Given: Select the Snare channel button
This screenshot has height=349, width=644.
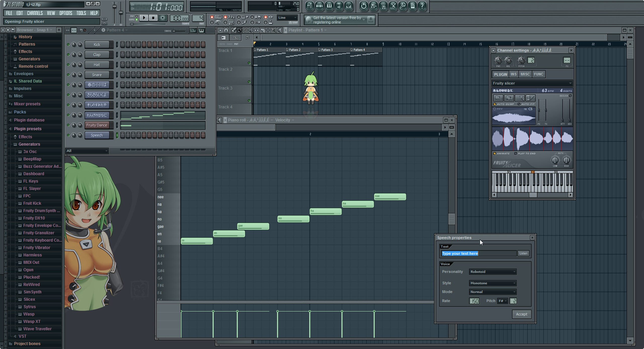Looking at the screenshot, I should point(97,75).
